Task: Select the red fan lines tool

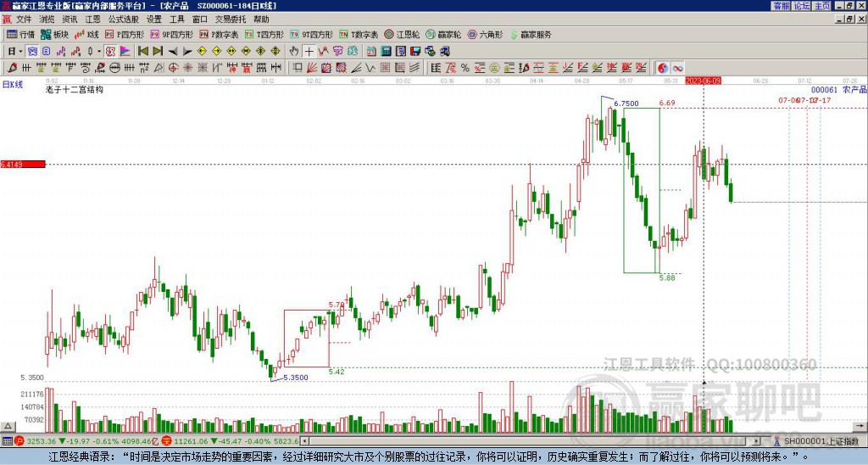Action: tap(312, 68)
